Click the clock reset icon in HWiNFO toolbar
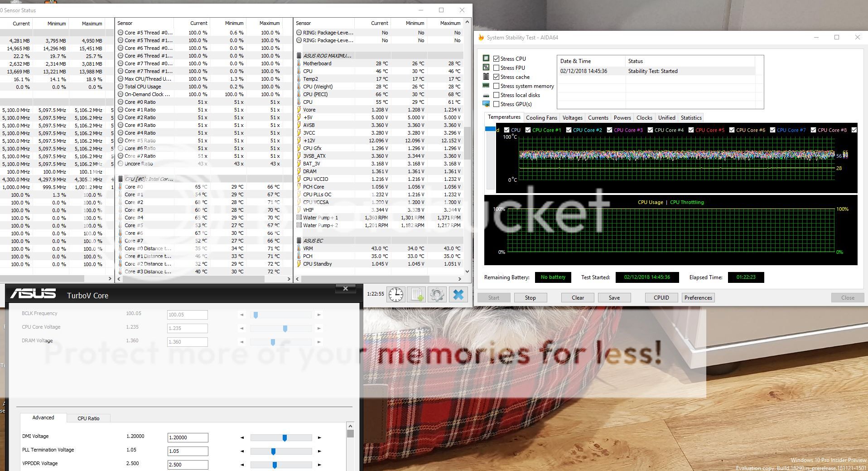The width and height of the screenshot is (868, 471). point(396,295)
